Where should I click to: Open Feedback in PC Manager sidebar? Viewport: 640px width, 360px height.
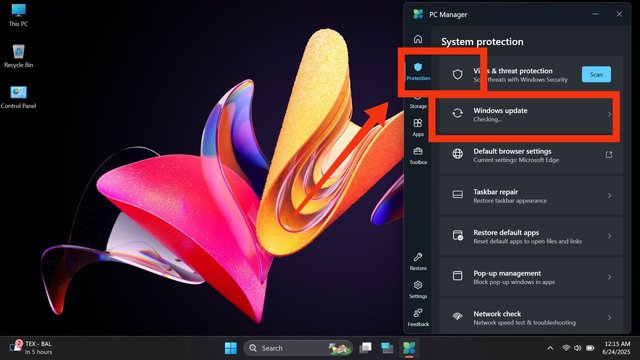click(418, 318)
